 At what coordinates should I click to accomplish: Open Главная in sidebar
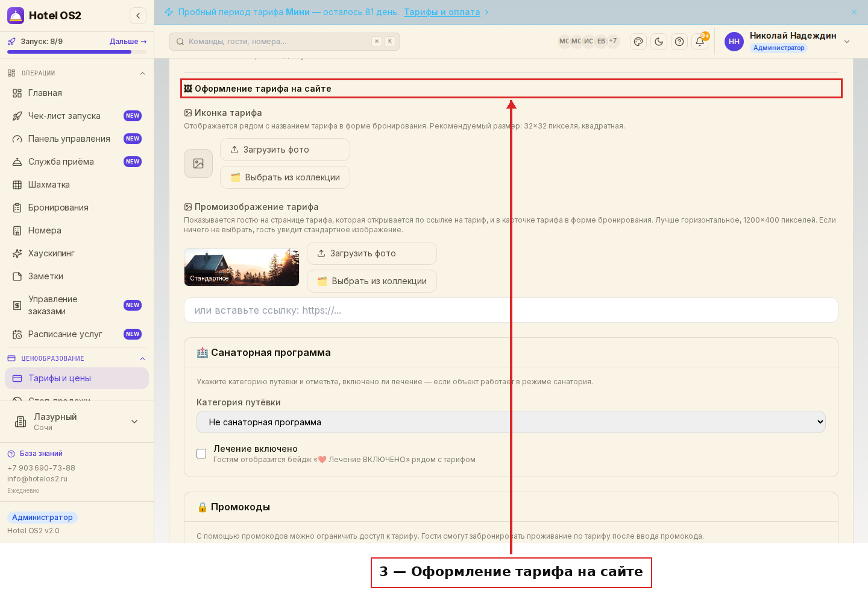point(77,93)
